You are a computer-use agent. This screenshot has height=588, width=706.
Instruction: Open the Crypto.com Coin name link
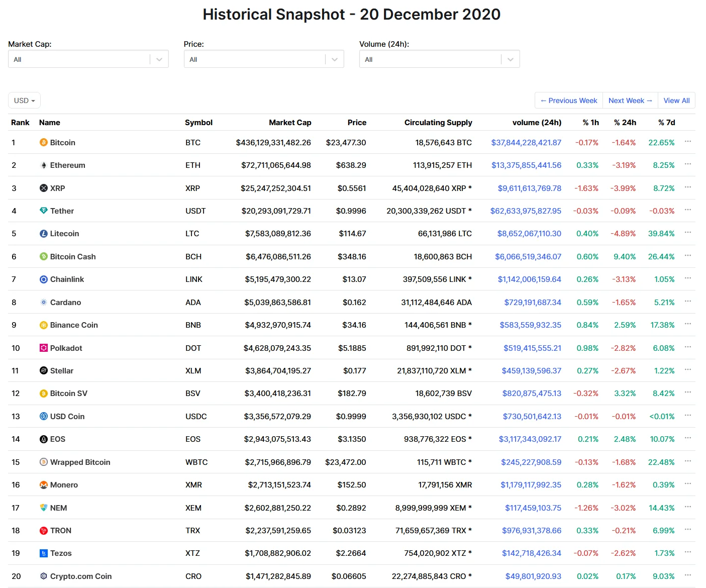tap(81, 576)
